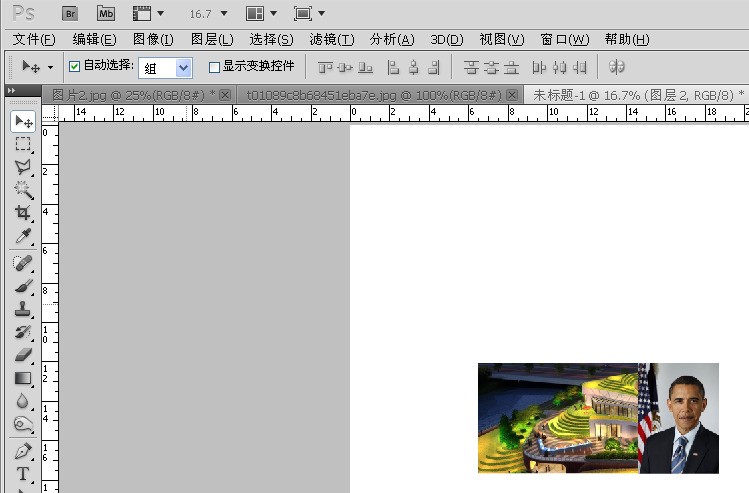Open the 编辑(E) menu

pyautogui.click(x=94, y=39)
